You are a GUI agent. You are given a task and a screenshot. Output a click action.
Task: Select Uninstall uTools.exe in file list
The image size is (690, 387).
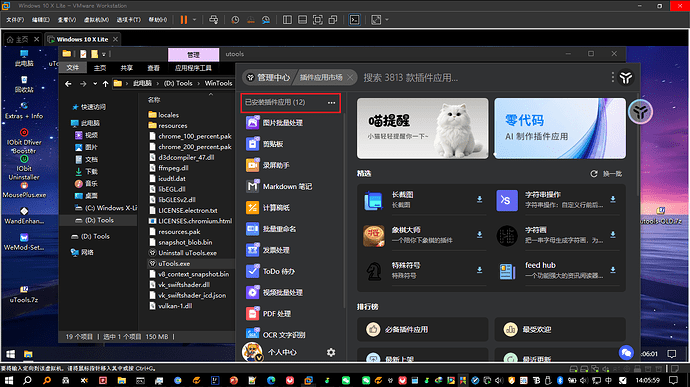click(x=187, y=253)
